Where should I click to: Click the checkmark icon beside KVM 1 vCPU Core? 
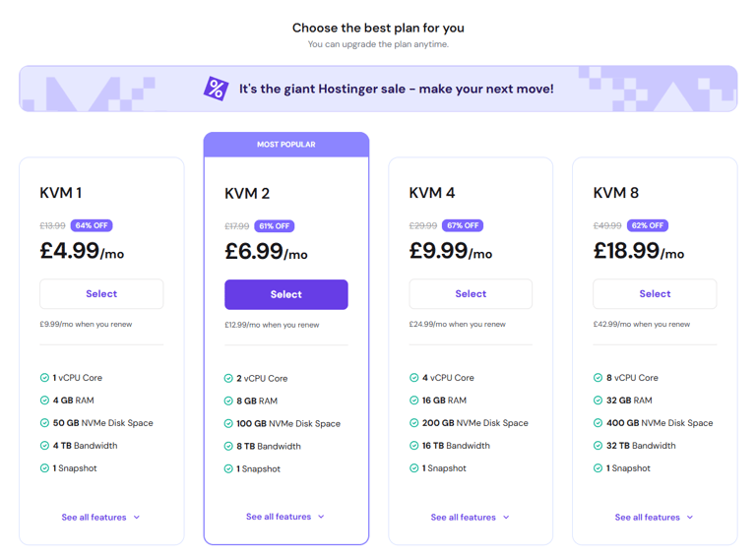pos(44,378)
